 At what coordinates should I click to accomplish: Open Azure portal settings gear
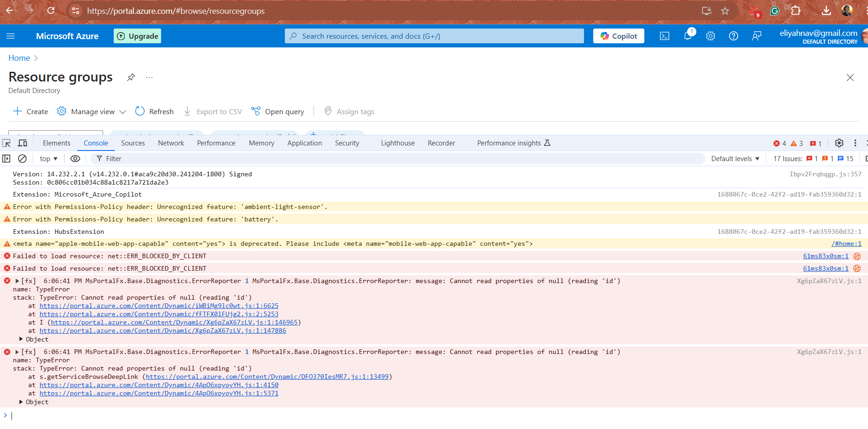tap(711, 36)
